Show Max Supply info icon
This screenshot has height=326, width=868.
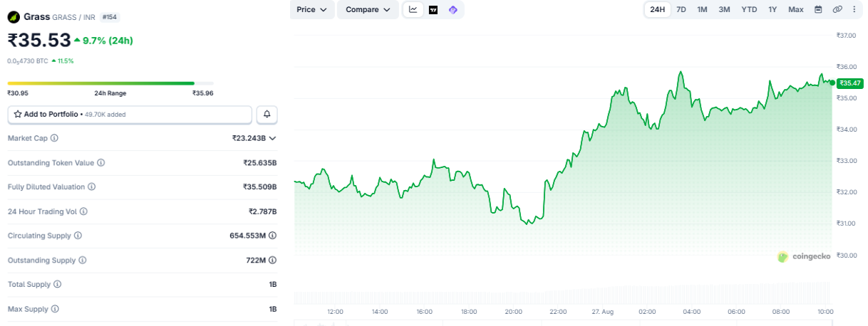pyautogui.click(x=55, y=309)
